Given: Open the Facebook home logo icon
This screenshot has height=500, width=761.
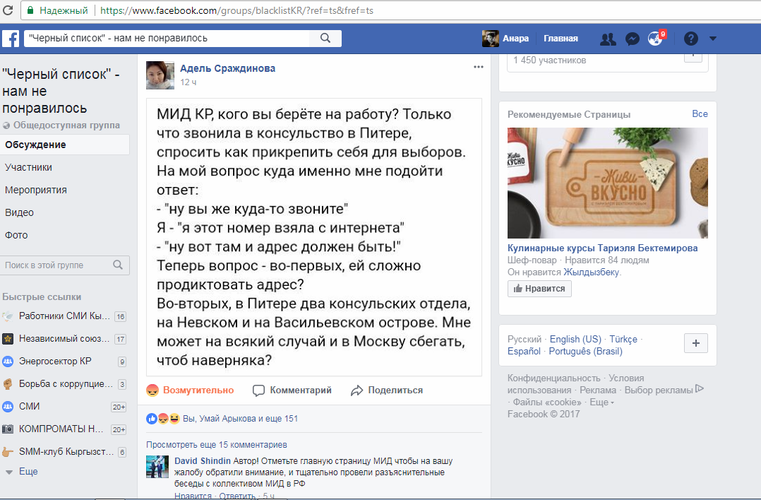Looking at the screenshot, I should click(x=10, y=38).
